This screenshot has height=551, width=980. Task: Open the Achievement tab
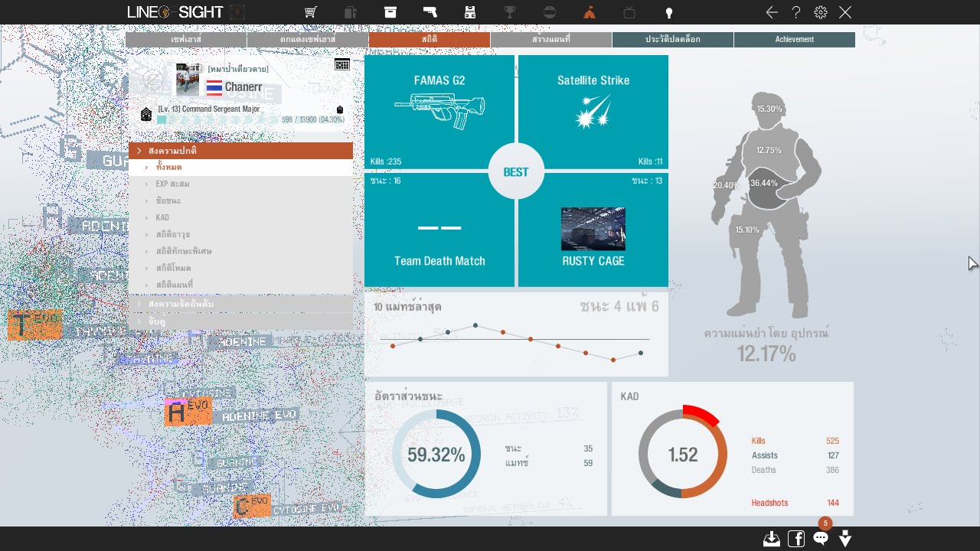pos(795,40)
